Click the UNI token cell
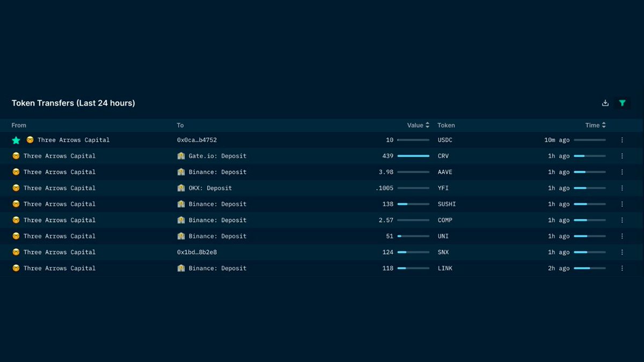 pyautogui.click(x=443, y=237)
